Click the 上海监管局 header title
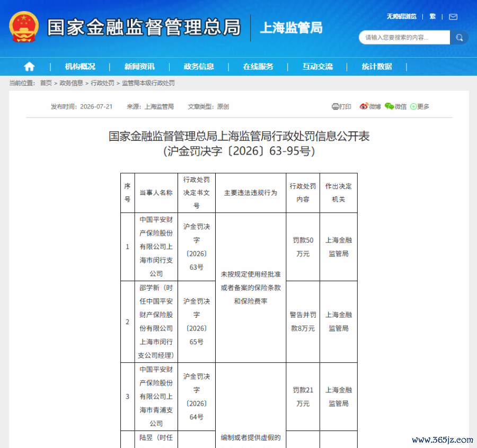 pyautogui.click(x=291, y=28)
